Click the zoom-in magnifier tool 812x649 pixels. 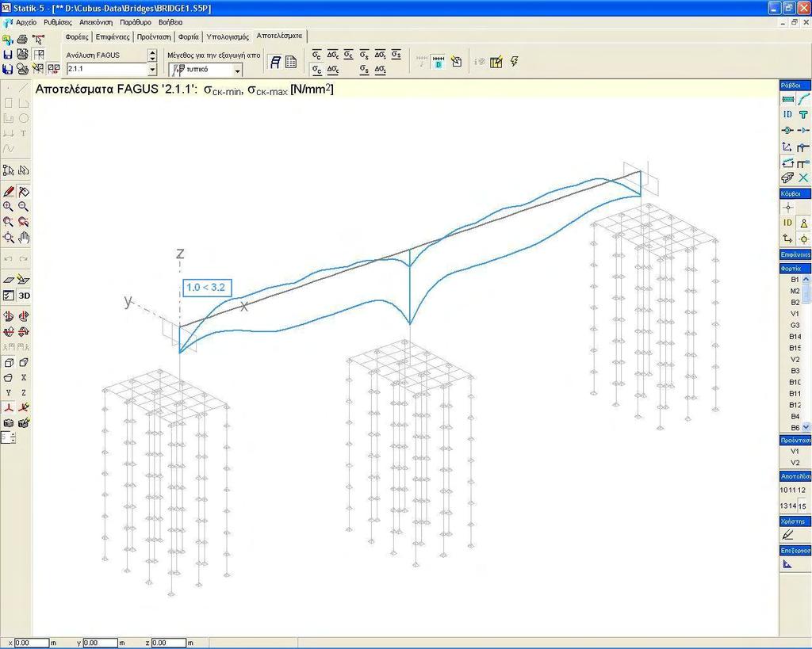point(8,207)
